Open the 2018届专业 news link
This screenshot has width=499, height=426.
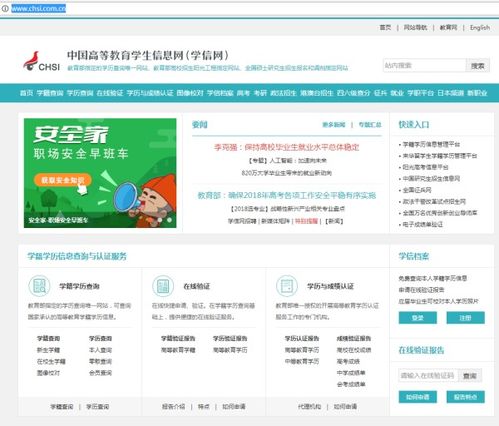click(287, 209)
